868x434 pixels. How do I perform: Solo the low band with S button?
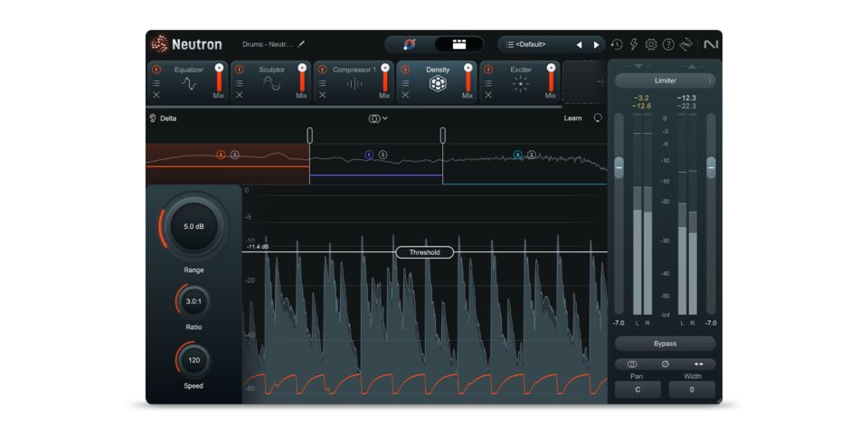point(234,156)
